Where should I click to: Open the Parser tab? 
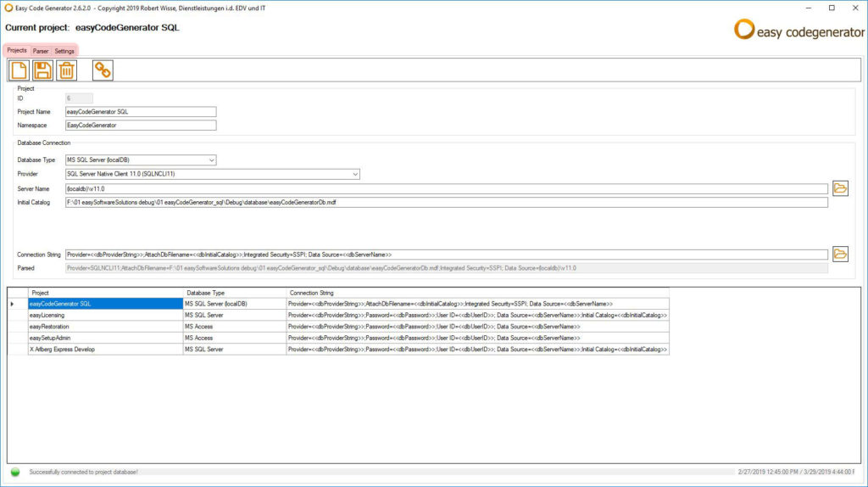click(x=41, y=51)
